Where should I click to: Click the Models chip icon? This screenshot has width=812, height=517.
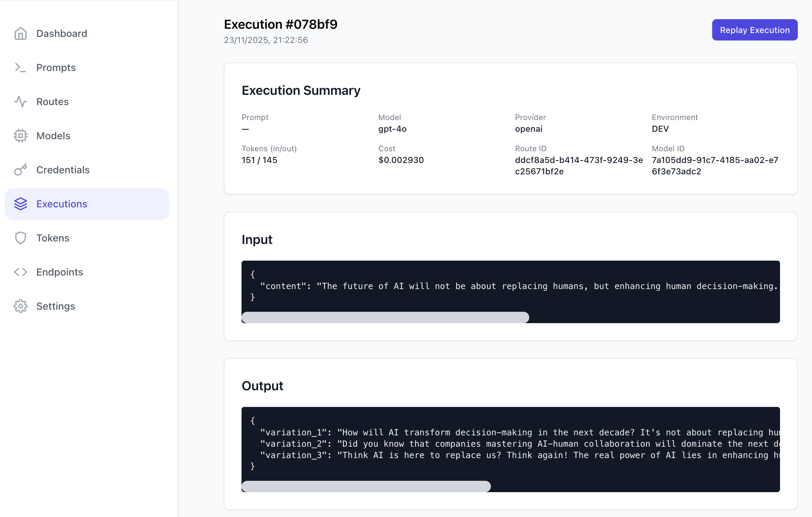[x=21, y=136]
